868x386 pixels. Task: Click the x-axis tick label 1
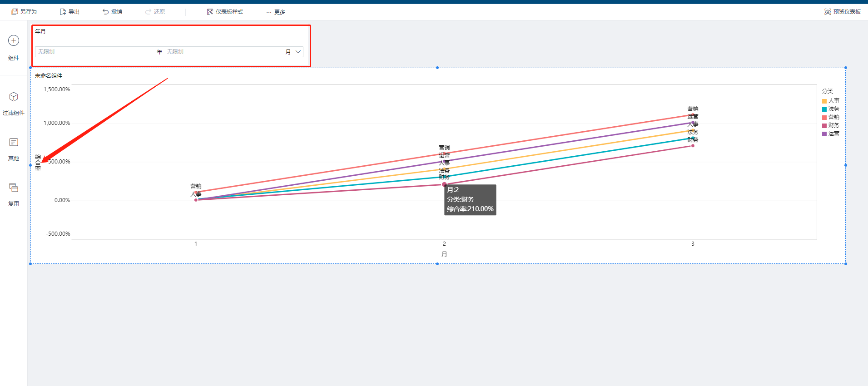(196, 244)
